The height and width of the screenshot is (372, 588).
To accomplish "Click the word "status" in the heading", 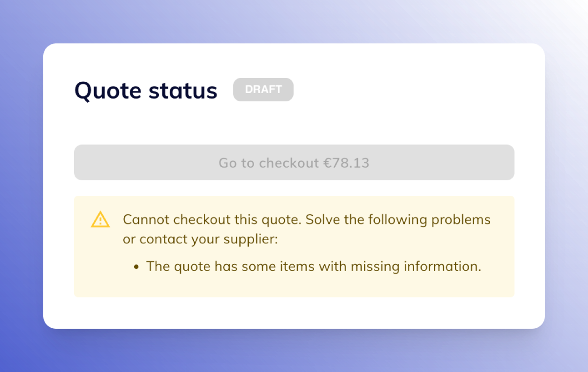I will [x=183, y=91].
